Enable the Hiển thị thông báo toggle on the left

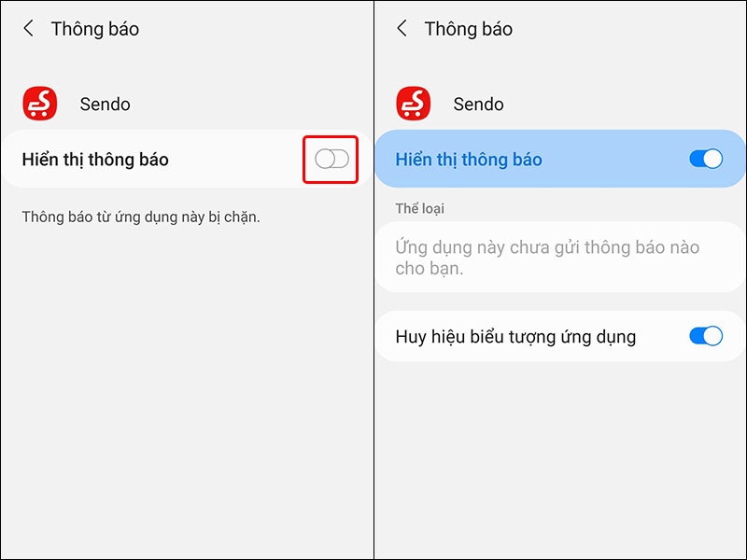click(x=331, y=160)
